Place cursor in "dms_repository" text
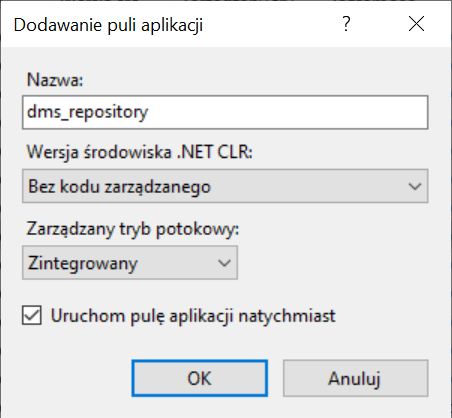The height and width of the screenshot is (418, 452). (x=87, y=112)
